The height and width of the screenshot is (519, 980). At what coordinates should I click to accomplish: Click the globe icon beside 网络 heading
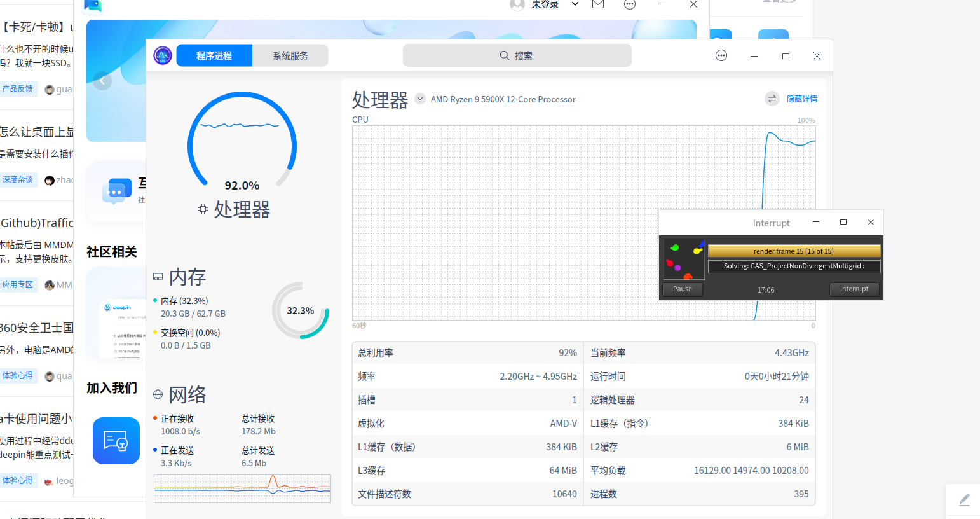[158, 394]
